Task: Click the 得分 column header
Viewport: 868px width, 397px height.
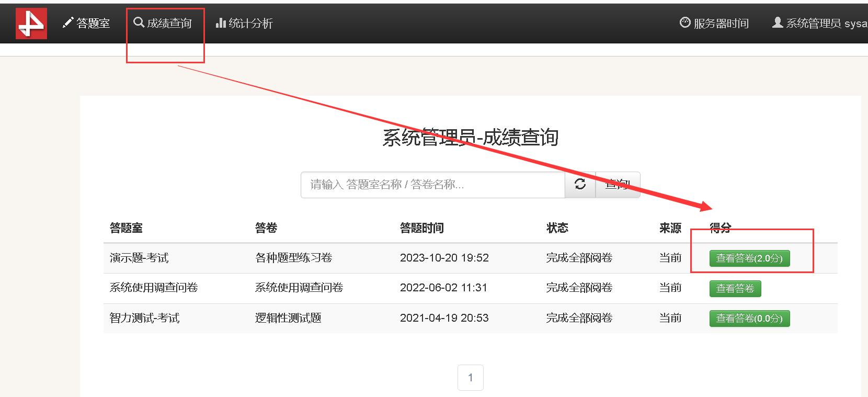Action: 721,228
